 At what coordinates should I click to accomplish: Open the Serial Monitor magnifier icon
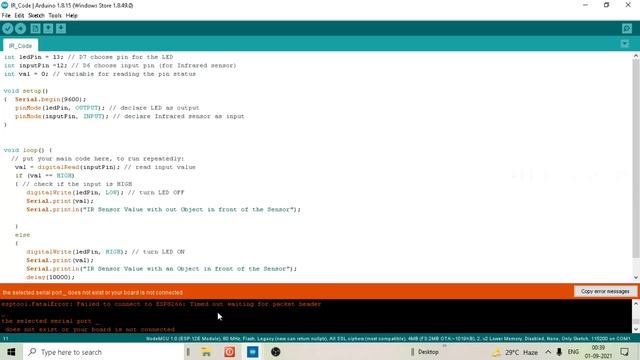[x=627, y=29]
